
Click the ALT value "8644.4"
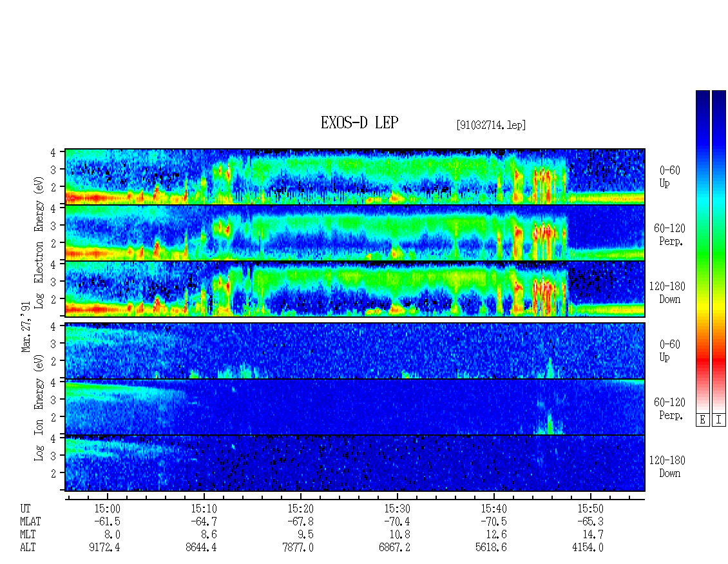(x=201, y=548)
